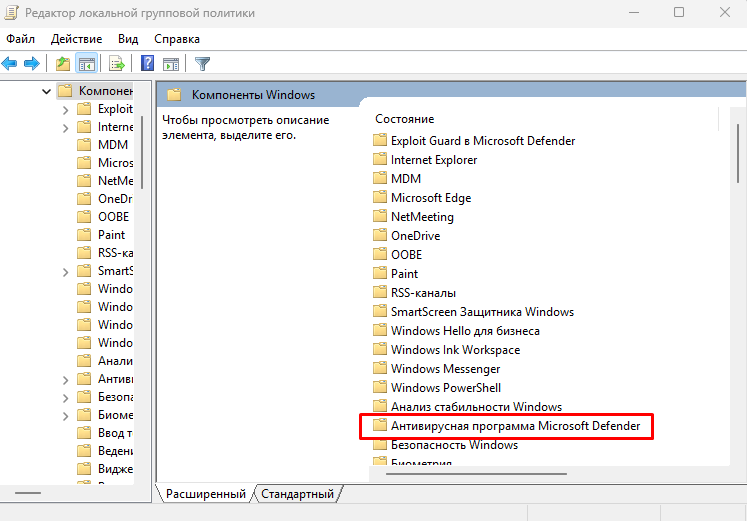Open the Действие menu

tap(77, 39)
